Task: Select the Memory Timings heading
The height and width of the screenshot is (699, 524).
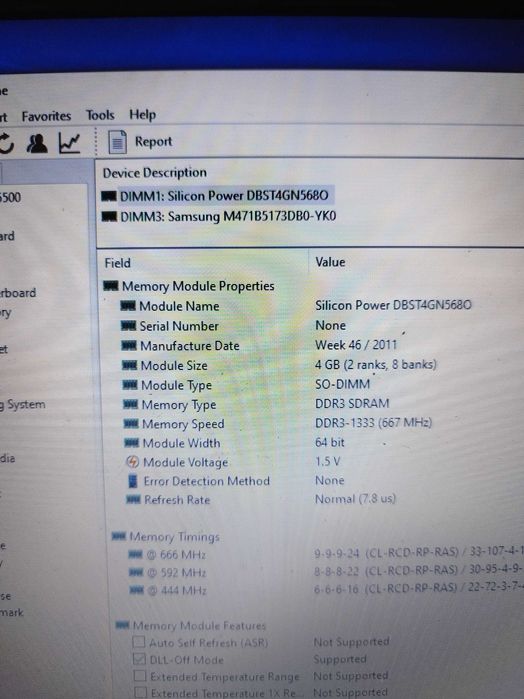Action: pyautogui.click(x=174, y=537)
